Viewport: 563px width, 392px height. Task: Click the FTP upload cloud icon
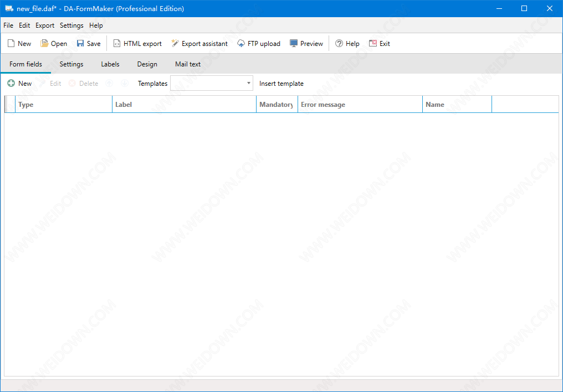coord(241,44)
